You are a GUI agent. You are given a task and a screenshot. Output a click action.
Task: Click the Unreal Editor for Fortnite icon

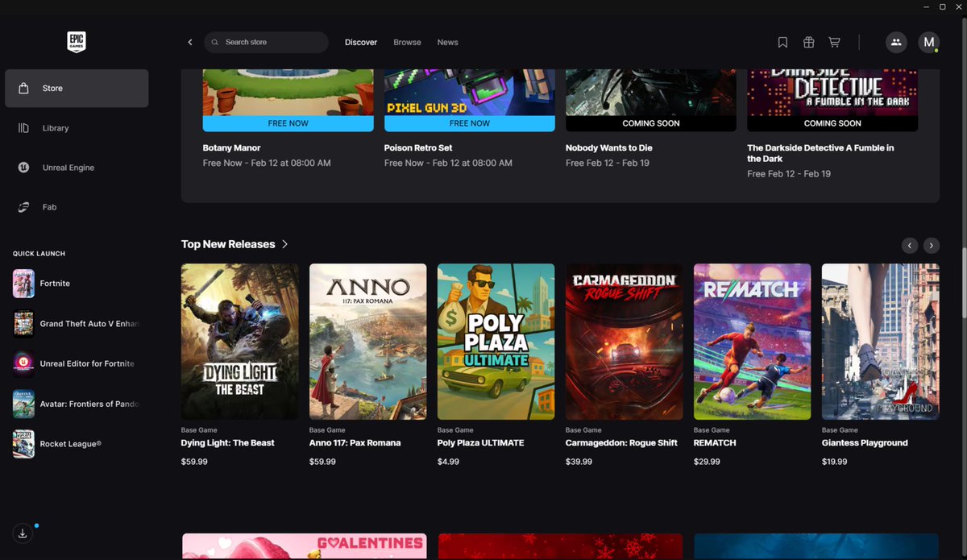23,363
